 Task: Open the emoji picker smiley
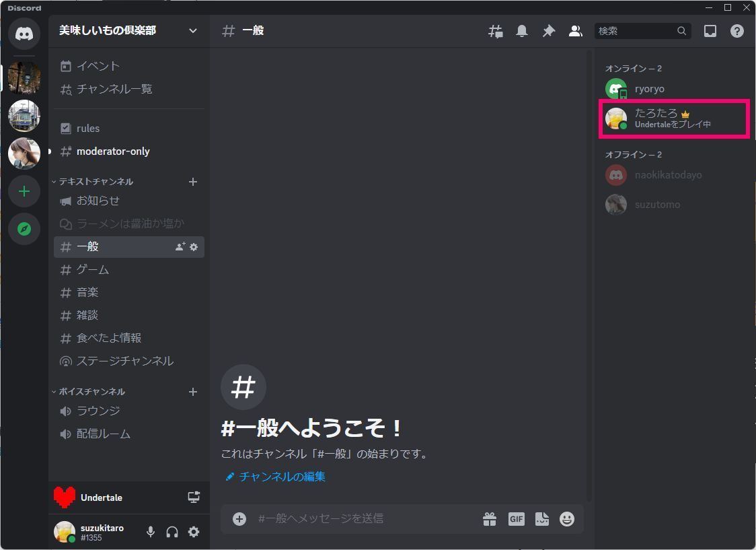click(566, 518)
